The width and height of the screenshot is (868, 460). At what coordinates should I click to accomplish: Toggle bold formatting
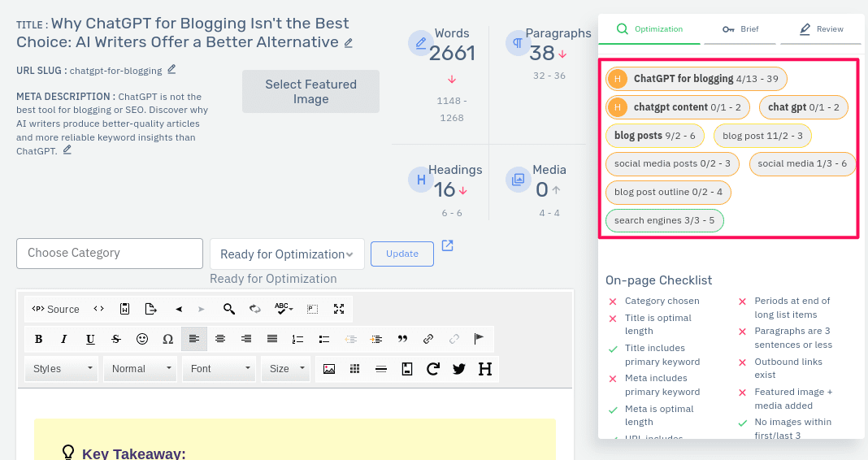39,339
